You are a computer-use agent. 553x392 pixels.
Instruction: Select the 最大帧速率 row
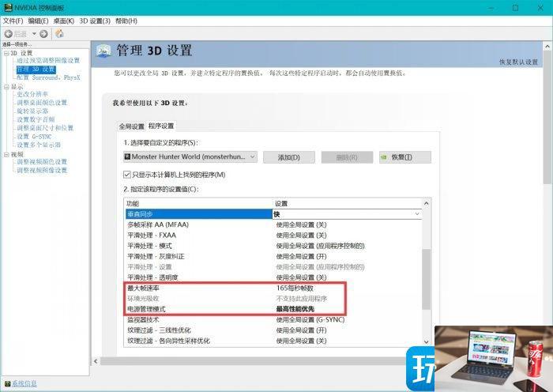273,288
